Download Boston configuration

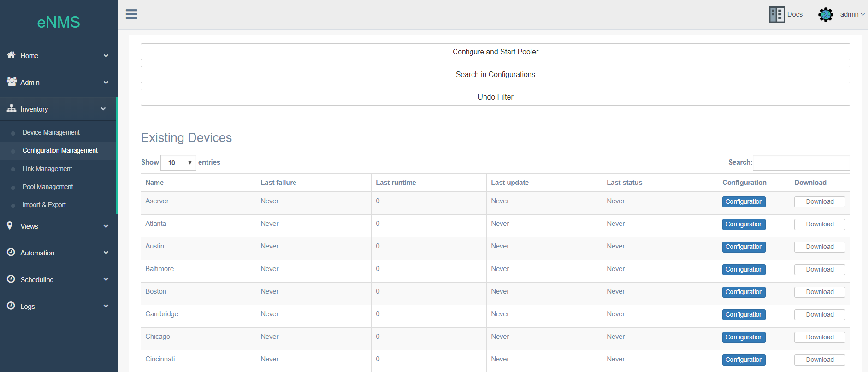pos(820,292)
